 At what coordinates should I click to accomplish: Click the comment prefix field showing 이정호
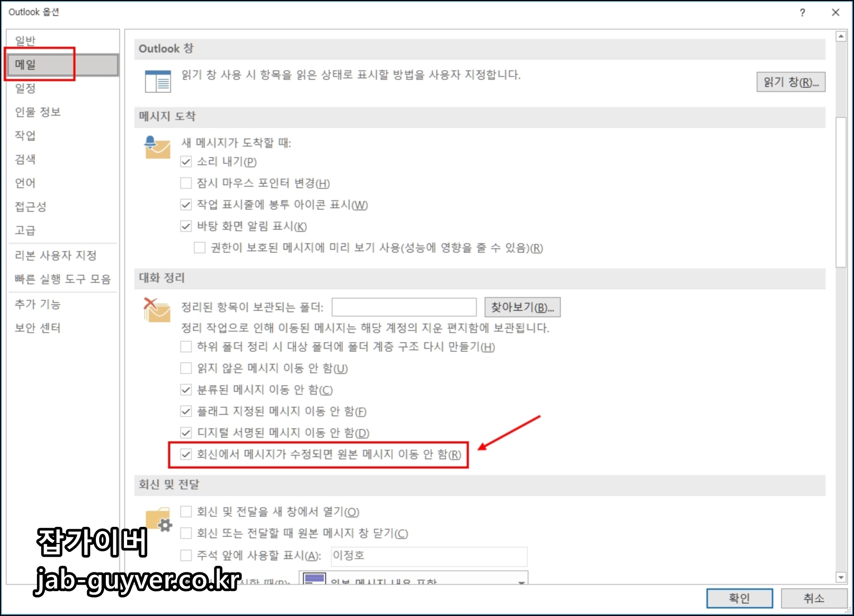429,556
